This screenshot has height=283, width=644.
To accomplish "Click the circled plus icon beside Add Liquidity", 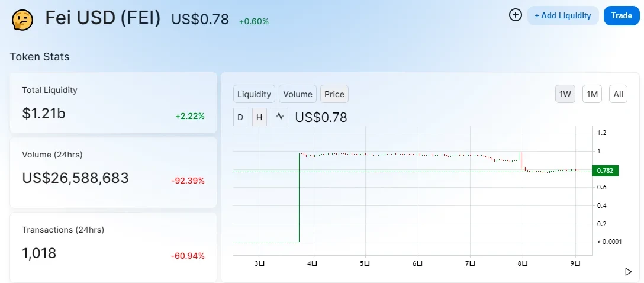I will tap(516, 15).
